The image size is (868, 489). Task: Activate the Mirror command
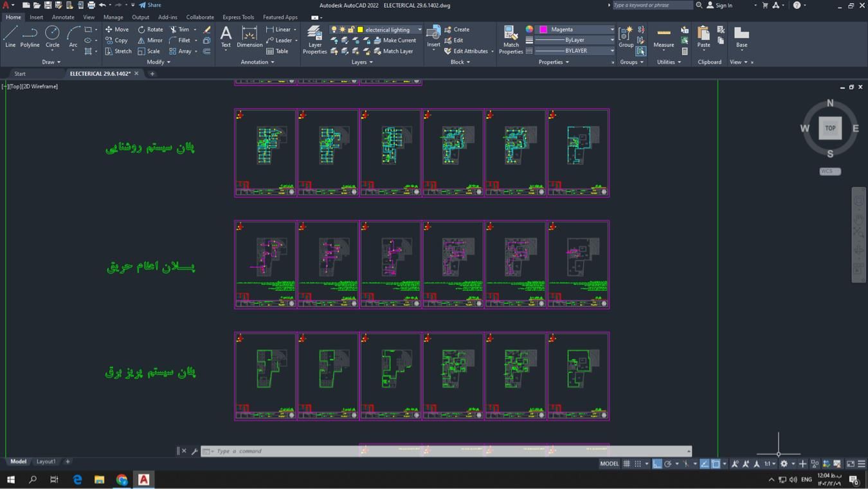tap(150, 41)
